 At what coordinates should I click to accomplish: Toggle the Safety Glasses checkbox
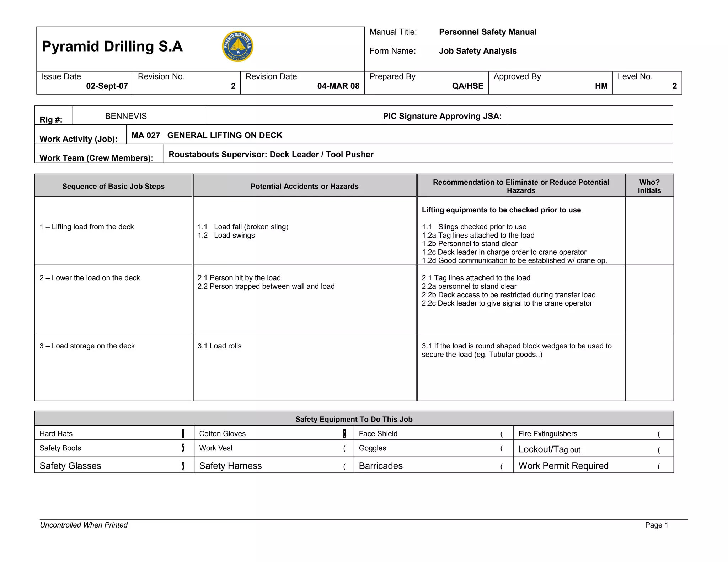pos(183,466)
